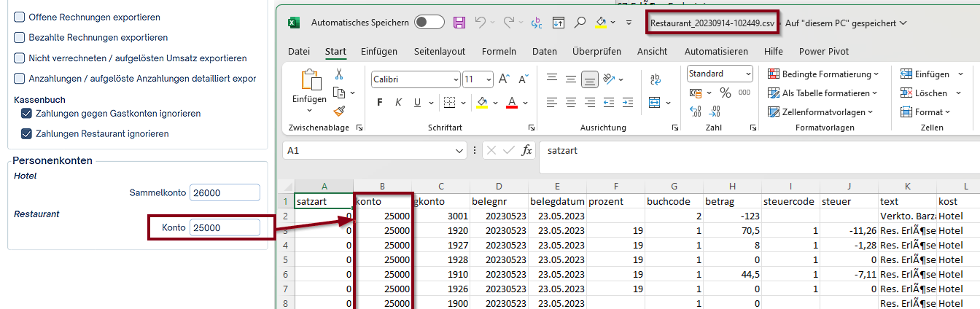Image resolution: width=980 pixels, height=309 pixels.
Task: Open font color dropdown arrow
Action: [x=525, y=102]
